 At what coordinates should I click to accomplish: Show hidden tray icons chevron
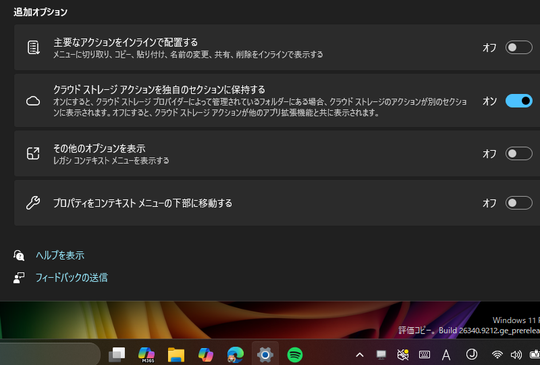pyautogui.click(x=360, y=355)
